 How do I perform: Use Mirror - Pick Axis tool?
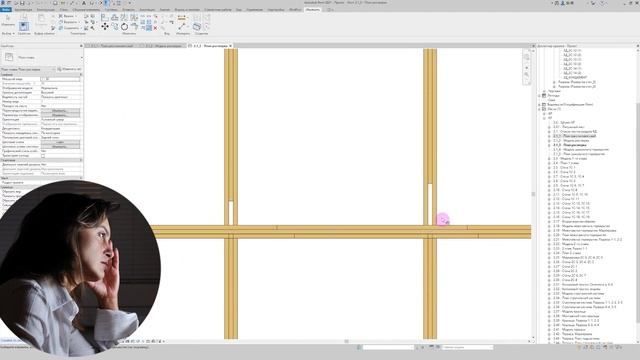coord(124,18)
